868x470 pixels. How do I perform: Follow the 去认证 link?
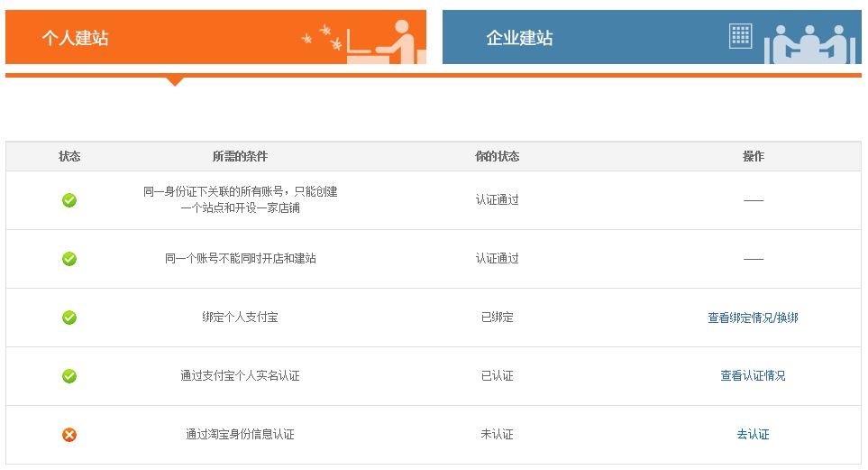pos(753,435)
